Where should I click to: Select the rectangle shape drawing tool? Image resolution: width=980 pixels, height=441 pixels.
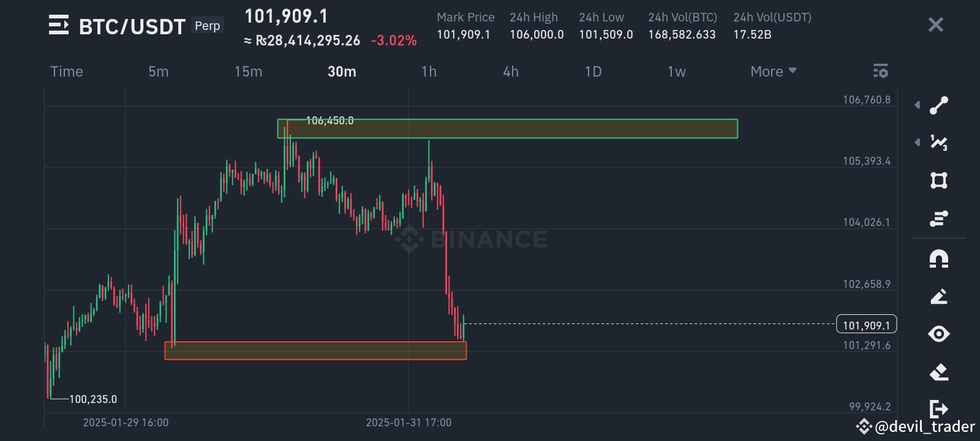[939, 180]
